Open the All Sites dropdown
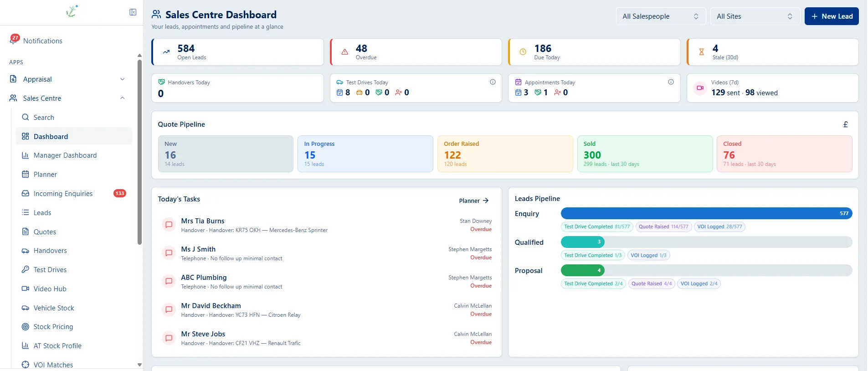 click(x=755, y=16)
